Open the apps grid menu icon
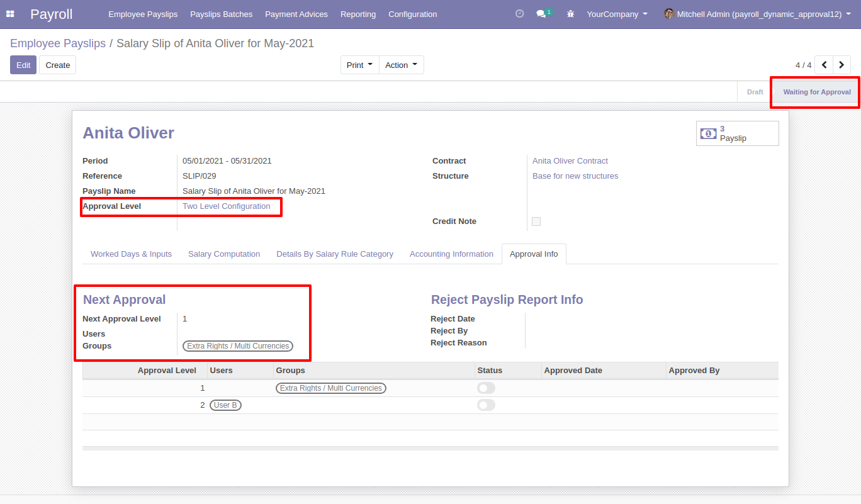Viewport: 861px width, 504px height. [x=10, y=14]
